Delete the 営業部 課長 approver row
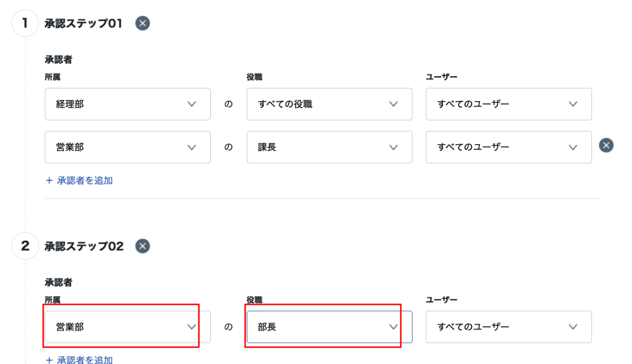The image size is (632, 364). pyautogui.click(x=606, y=145)
